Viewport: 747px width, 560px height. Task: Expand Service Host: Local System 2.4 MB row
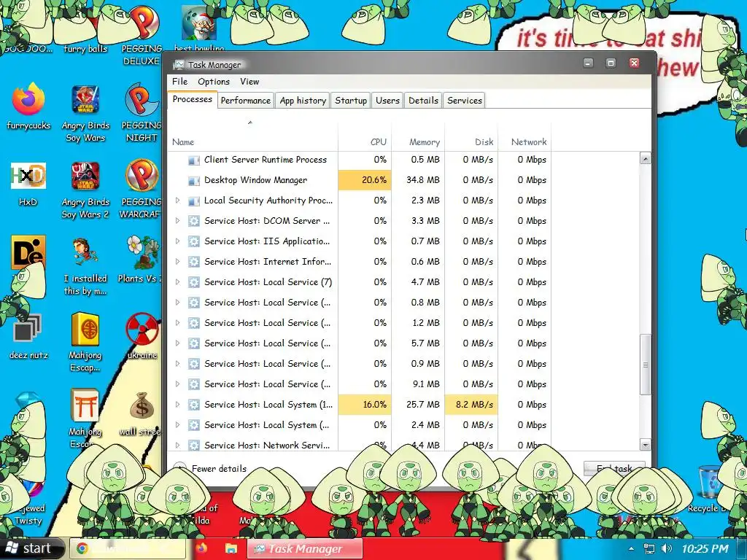[x=178, y=425]
